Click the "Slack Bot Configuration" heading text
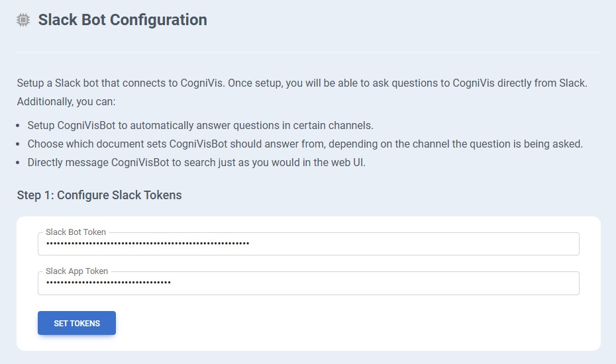Viewport: 616px width, 364px height. click(123, 20)
